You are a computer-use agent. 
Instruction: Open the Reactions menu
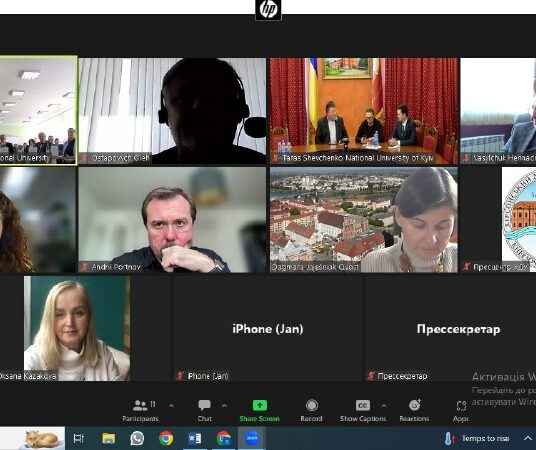414,411
